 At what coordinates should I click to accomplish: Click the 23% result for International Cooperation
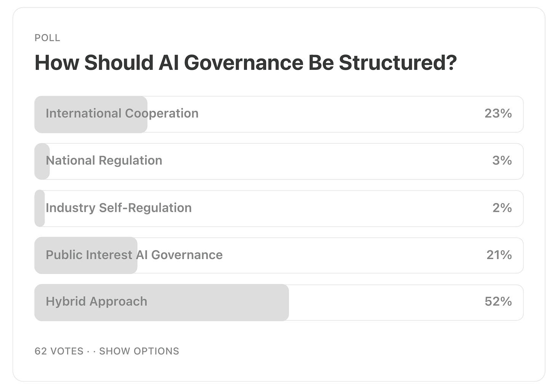point(498,113)
